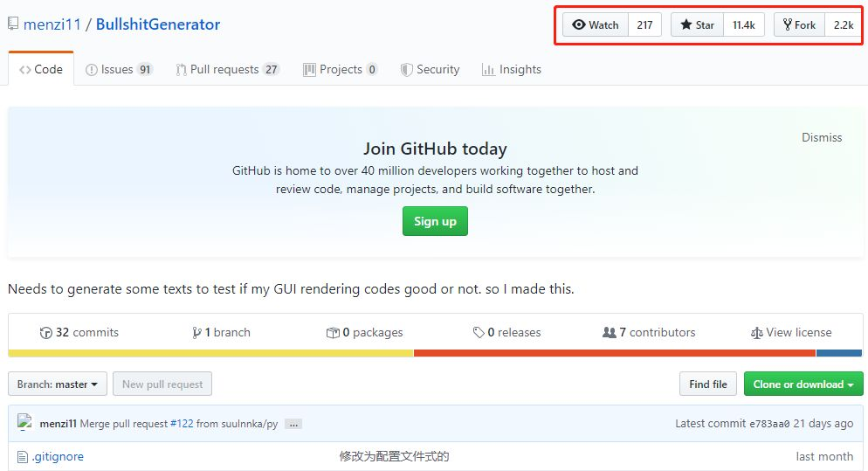This screenshot has width=868, height=471.
Task: Click the eye icon on Watch
Action: point(578,24)
